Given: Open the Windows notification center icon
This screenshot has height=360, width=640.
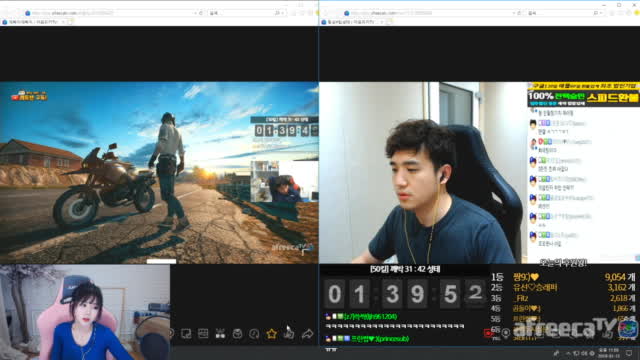Looking at the screenshot, I should 629,353.
